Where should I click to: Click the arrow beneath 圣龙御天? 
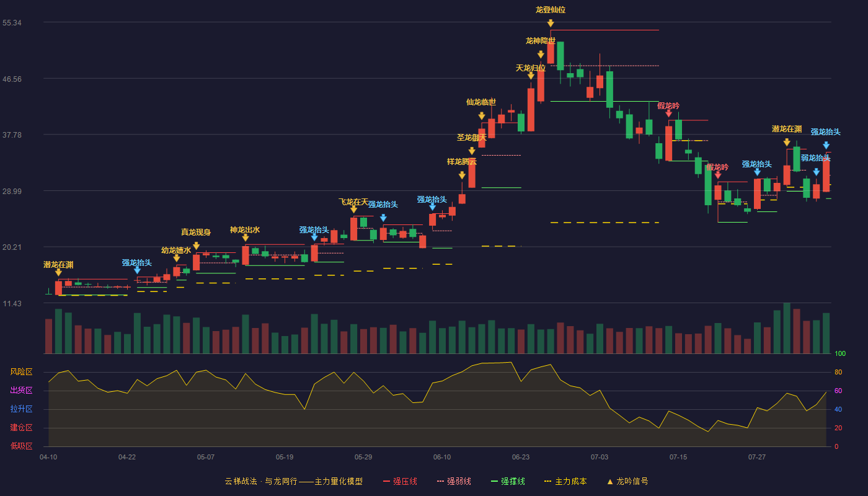tap(472, 151)
